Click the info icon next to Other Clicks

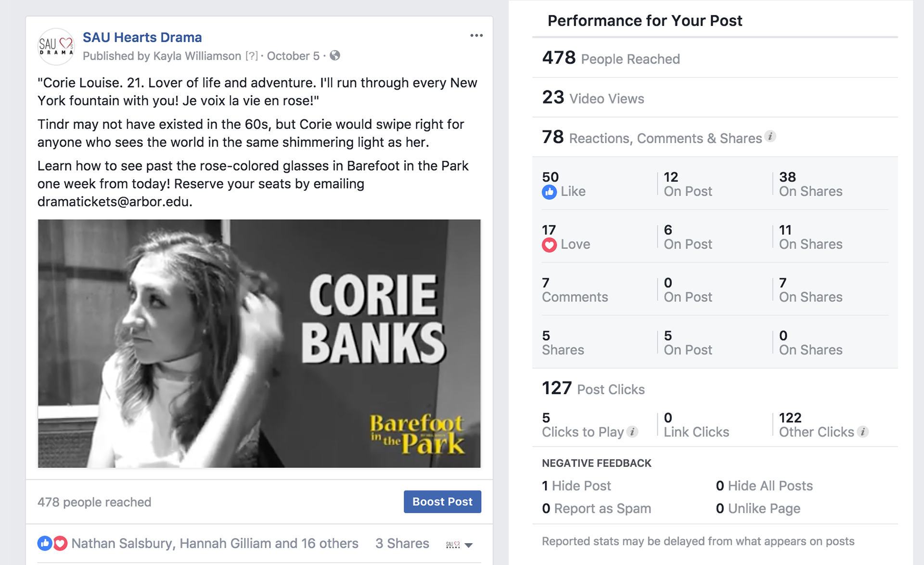(x=863, y=432)
